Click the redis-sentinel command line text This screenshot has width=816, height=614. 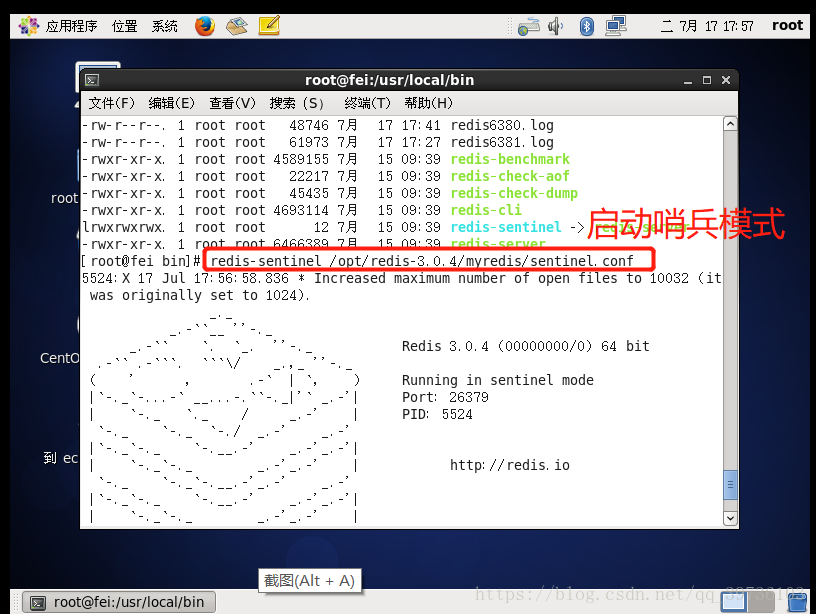[x=422, y=261]
